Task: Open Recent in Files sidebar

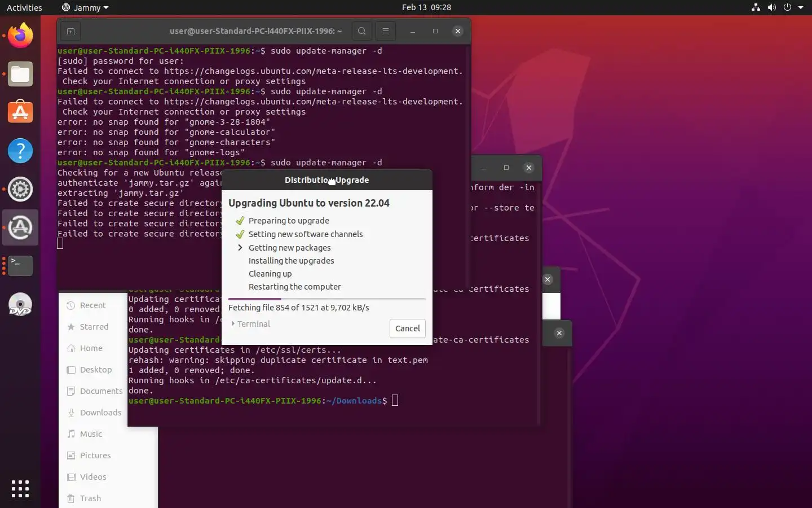Action: click(x=93, y=305)
